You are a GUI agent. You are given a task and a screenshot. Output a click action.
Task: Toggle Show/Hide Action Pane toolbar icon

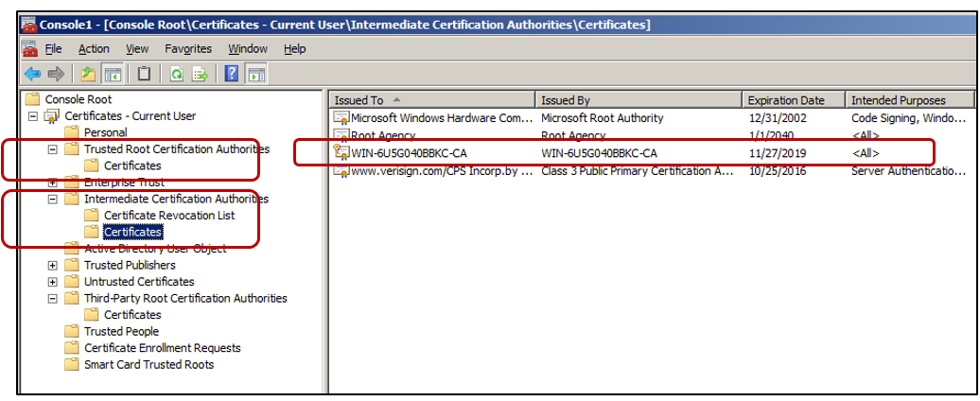point(256,74)
